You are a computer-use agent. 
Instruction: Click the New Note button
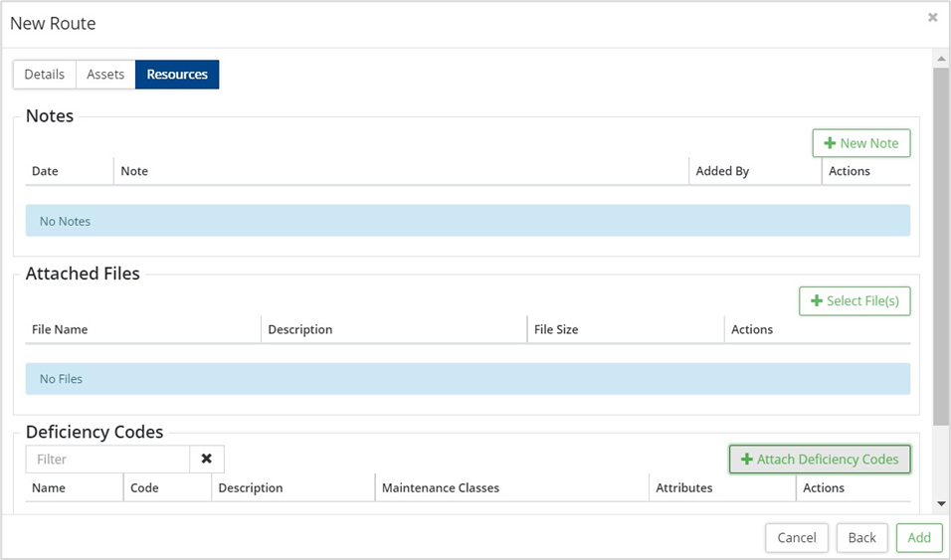[x=860, y=143]
